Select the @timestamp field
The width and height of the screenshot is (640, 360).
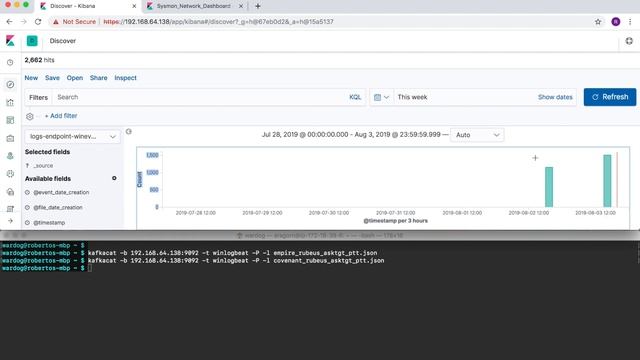coord(49,222)
